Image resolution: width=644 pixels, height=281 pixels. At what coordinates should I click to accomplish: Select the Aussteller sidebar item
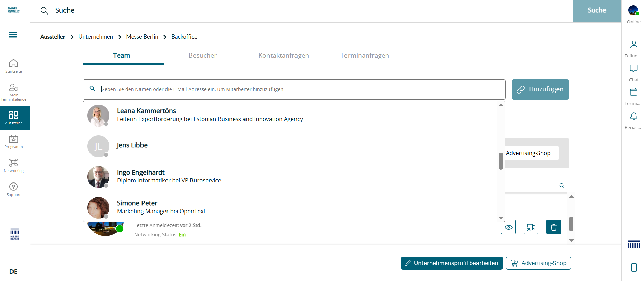coord(15,118)
